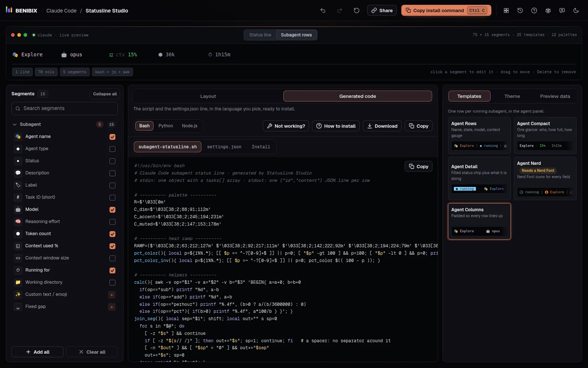The image size is (588, 368).
Task: Click the Explore segment in live preview
Action: [28, 54]
